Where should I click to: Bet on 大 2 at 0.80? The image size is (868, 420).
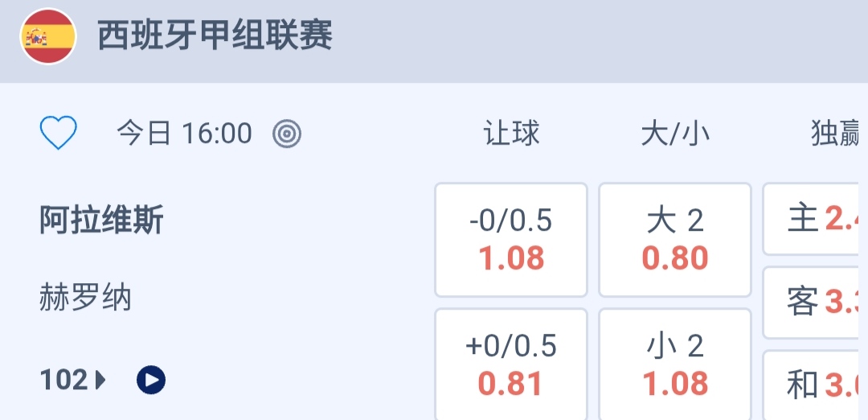675,240
